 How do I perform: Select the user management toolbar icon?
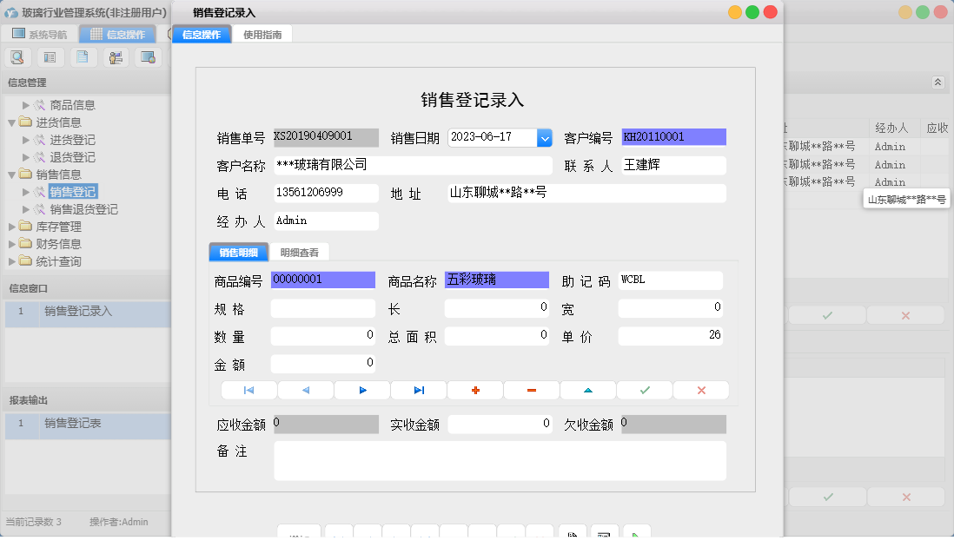click(x=115, y=56)
